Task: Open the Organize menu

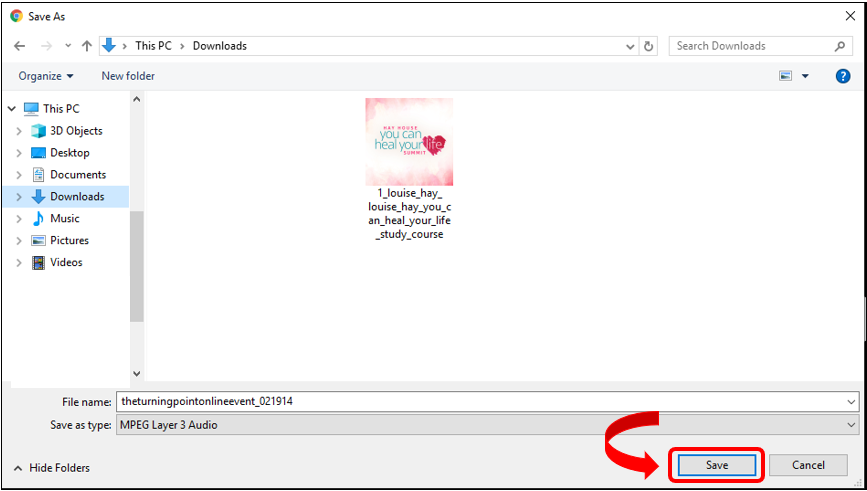Action: [46, 76]
